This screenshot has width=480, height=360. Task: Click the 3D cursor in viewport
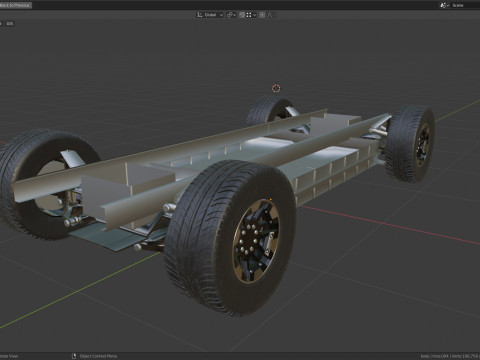pyautogui.click(x=276, y=88)
